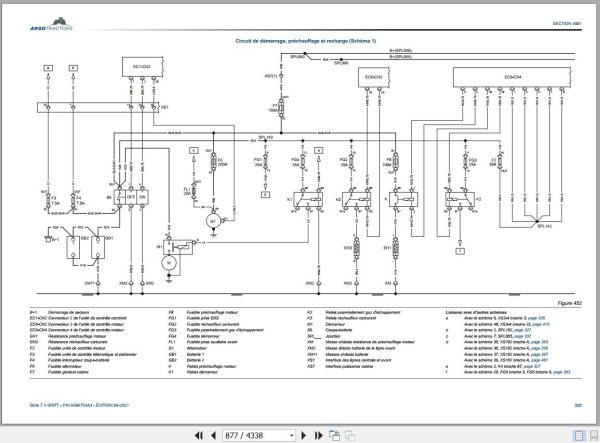
Task: Open the page 415 link for schéma 48
Action: pos(541,324)
